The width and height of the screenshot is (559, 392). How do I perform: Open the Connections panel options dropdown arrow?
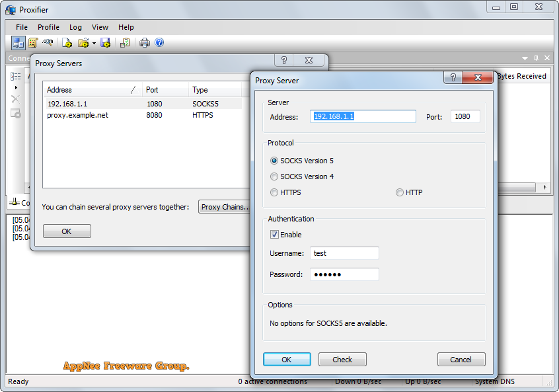tap(525, 58)
